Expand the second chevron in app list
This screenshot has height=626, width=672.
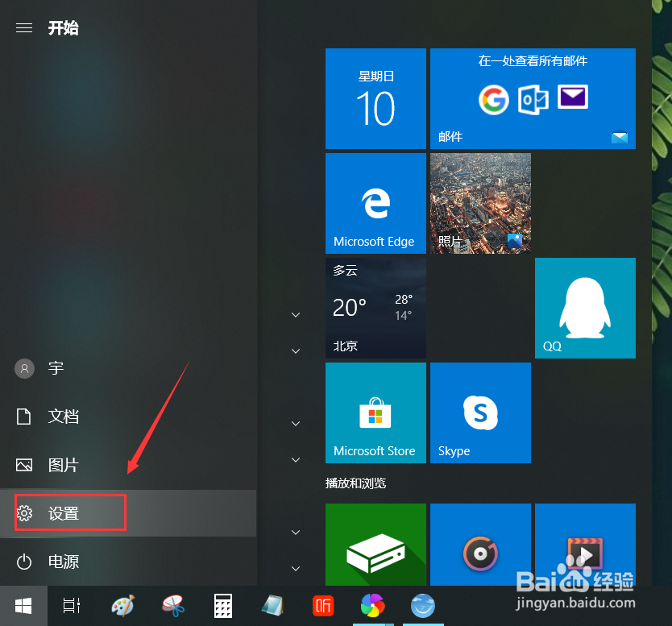point(296,351)
